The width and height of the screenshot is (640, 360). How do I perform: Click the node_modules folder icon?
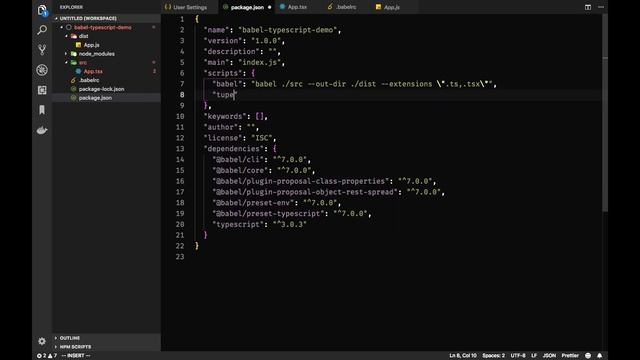[x=73, y=54]
